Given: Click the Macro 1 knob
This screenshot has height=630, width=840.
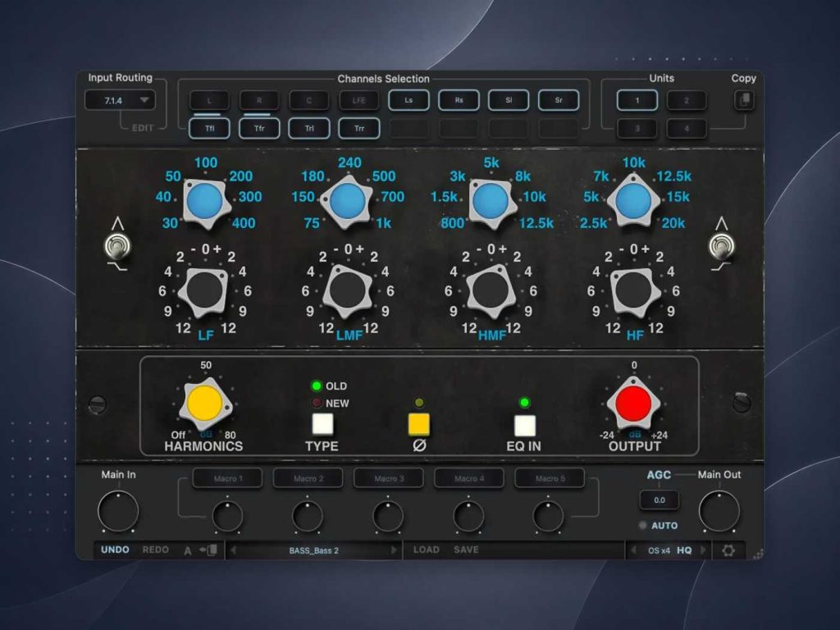Looking at the screenshot, I should (x=228, y=516).
